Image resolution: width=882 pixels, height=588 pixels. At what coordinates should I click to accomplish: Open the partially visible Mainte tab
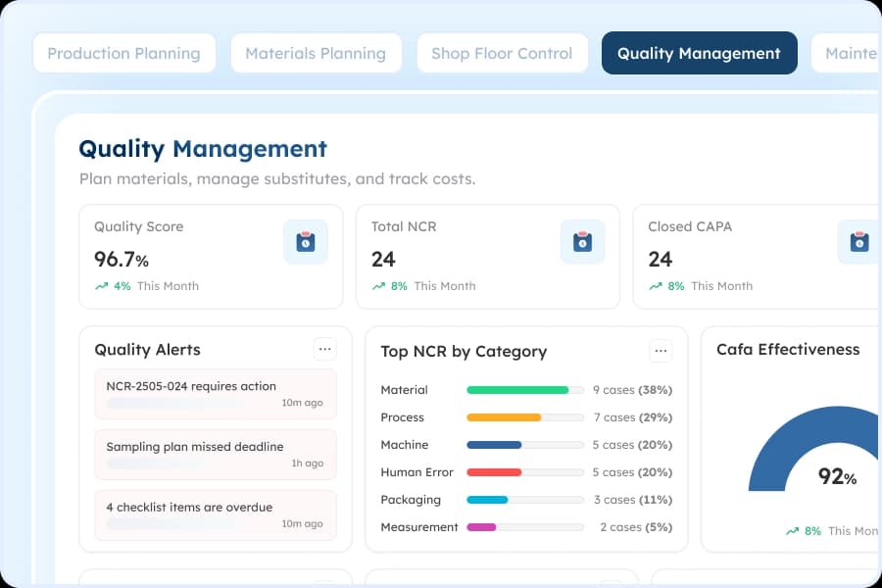click(847, 54)
